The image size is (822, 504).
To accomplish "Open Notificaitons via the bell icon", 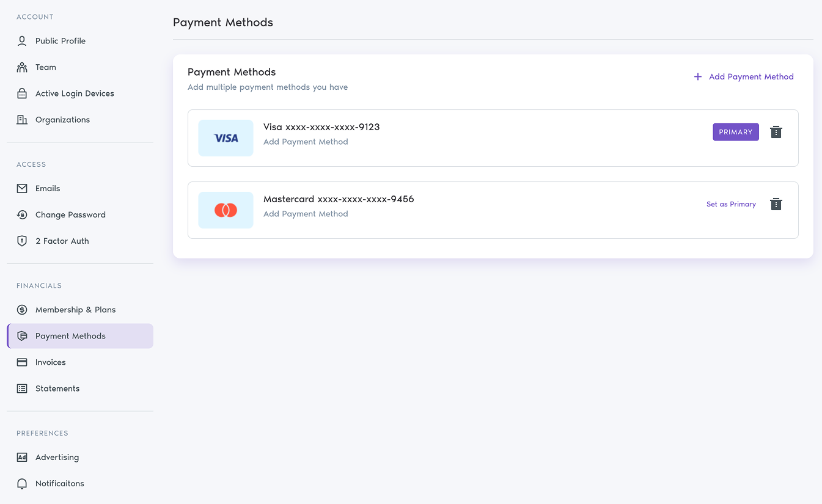I will point(22,483).
